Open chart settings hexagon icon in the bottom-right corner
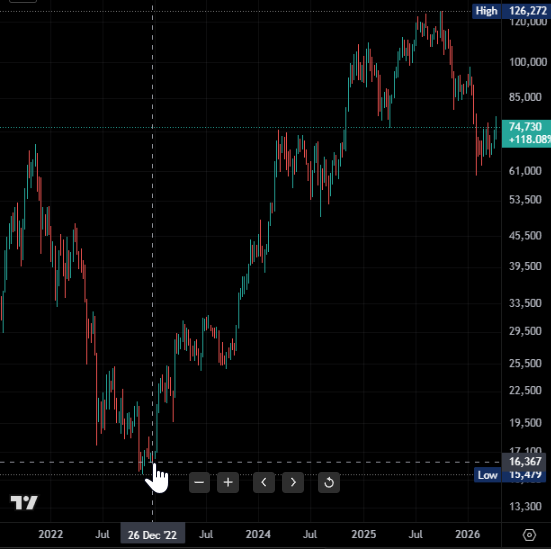The image size is (551, 549). [x=529, y=535]
